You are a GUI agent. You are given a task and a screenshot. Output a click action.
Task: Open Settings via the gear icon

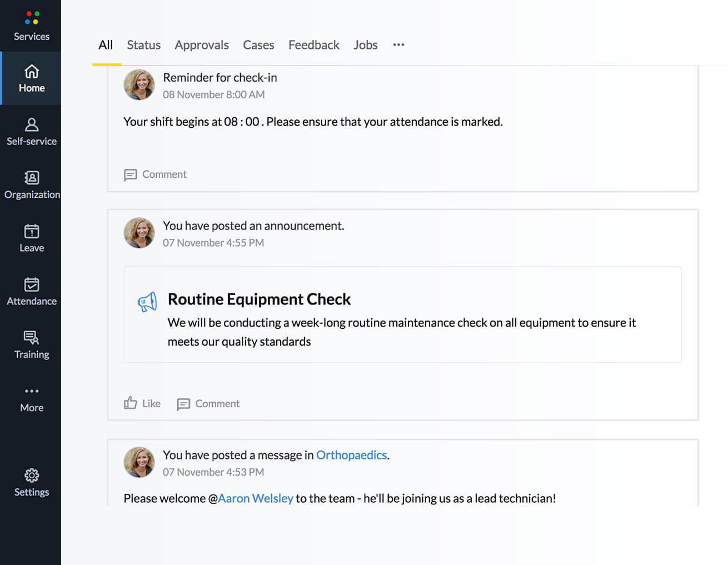point(32,476)
